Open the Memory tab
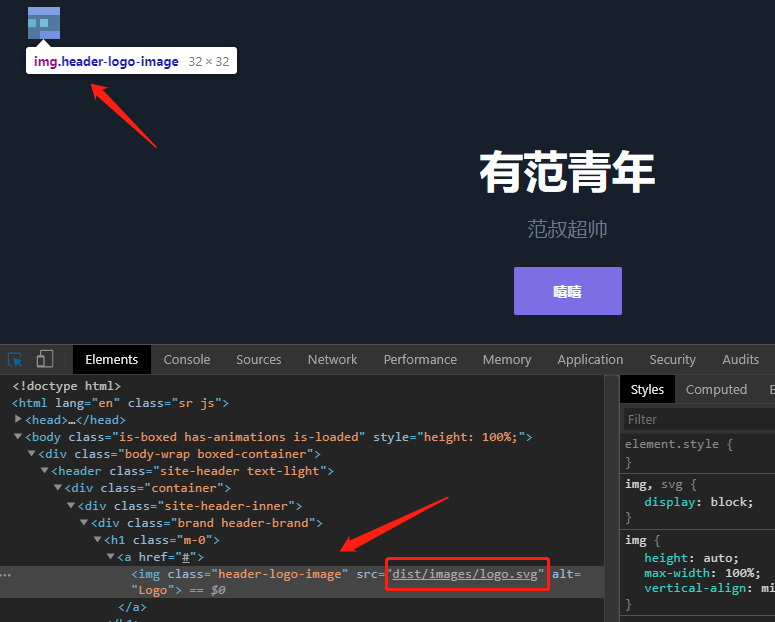775x622 pixels. coord(507,359)
